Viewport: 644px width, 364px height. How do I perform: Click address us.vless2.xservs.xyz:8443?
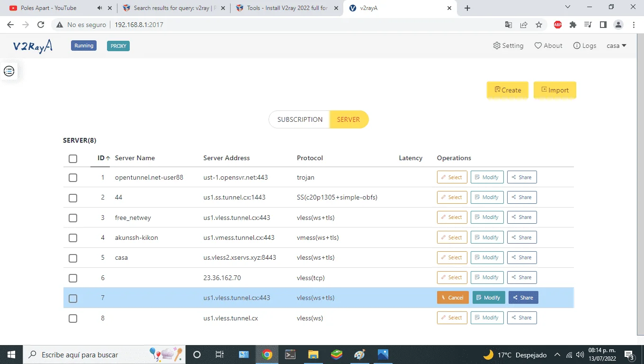coord(240,257)
